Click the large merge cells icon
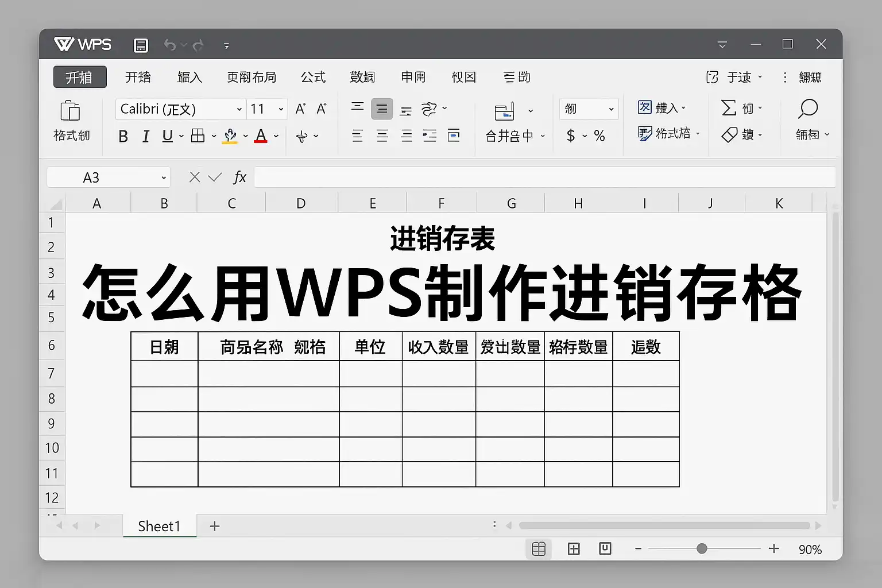882x588 pixels. pos(504,111)
